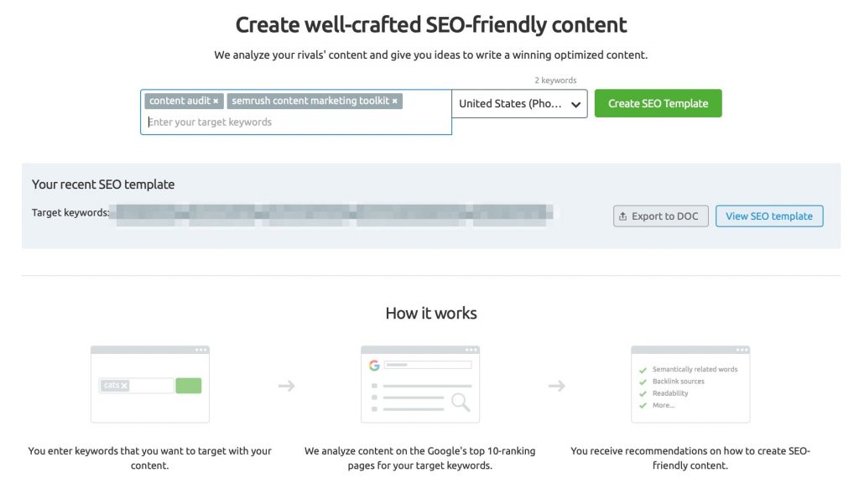859x504 pixels.
Task: Click the arrow between first and second illustrations
Action: point(286,385)
